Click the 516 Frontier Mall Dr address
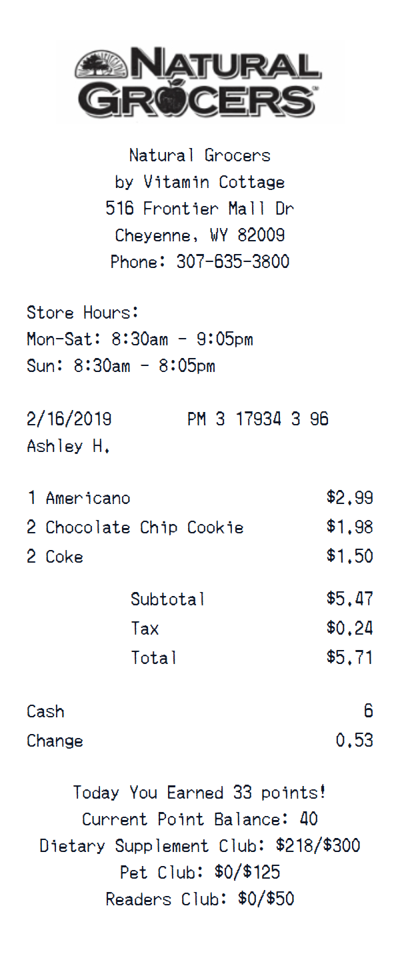 [x=199, y=209]
